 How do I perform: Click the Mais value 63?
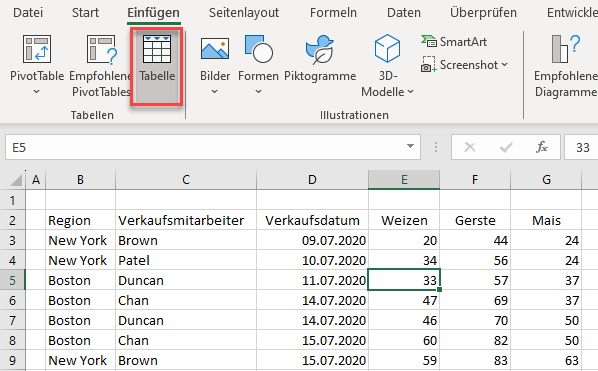click(546, 360)
